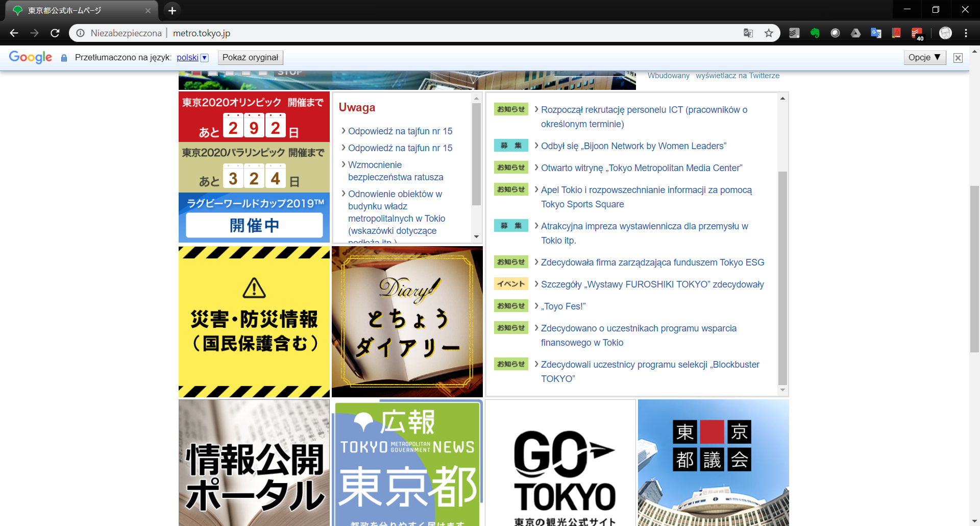
Task: Open the red dictionary book extension
Action: coord(896,33)
